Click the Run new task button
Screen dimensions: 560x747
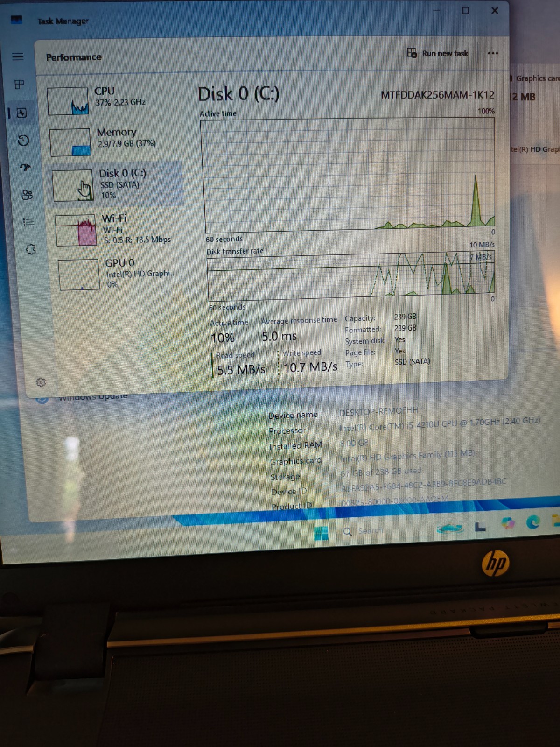tap(438, 53)
